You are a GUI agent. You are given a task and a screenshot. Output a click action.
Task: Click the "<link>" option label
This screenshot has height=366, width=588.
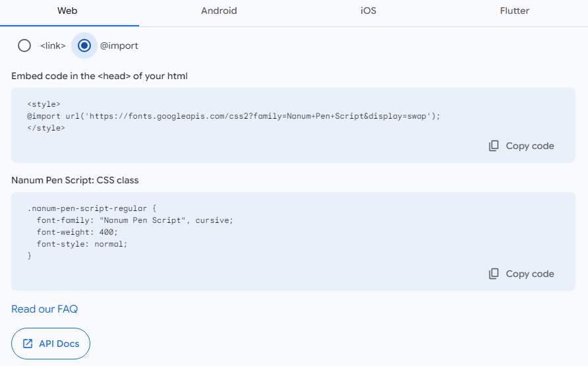[53, 46]
